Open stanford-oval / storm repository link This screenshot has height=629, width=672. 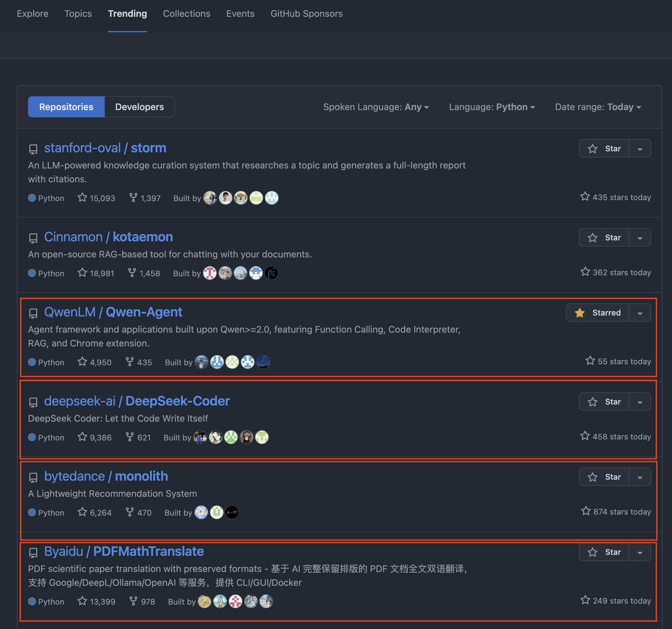pyautogui.click(x=105, y=148)
